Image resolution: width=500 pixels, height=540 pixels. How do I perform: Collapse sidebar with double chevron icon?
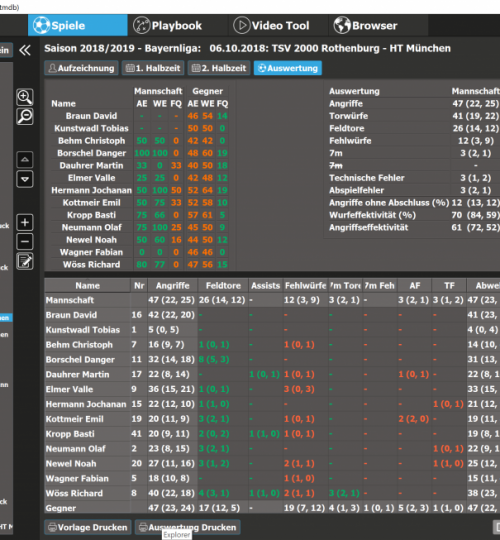coord(25,51)
